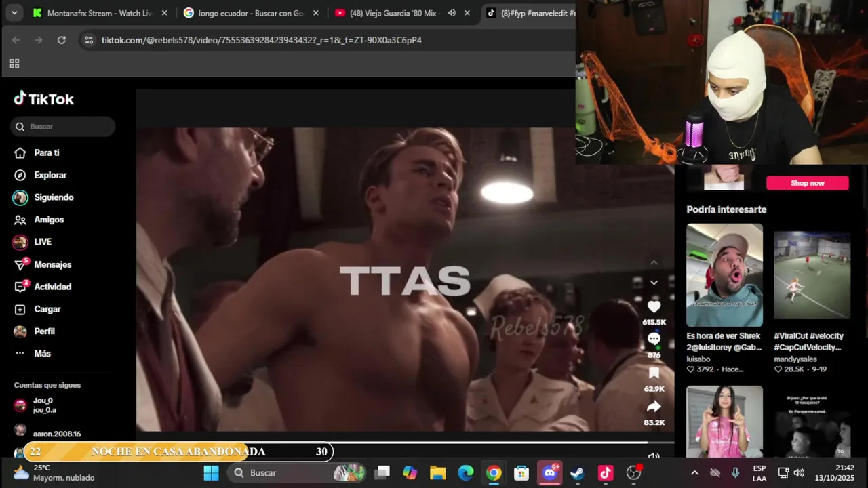
Task: Switch to the #fyp #marveledit TikTok tab
Action: coord(529,13)
